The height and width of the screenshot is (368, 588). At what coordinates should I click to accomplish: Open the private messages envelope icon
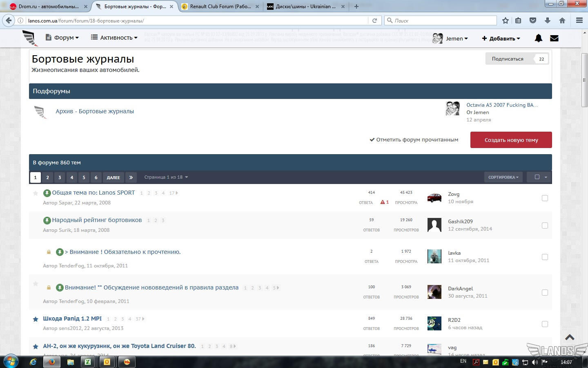(x=554, y=38)
